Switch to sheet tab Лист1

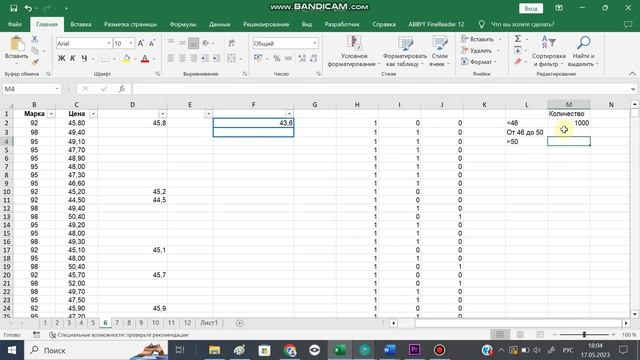pyautogui.click(x=209, y=323)
